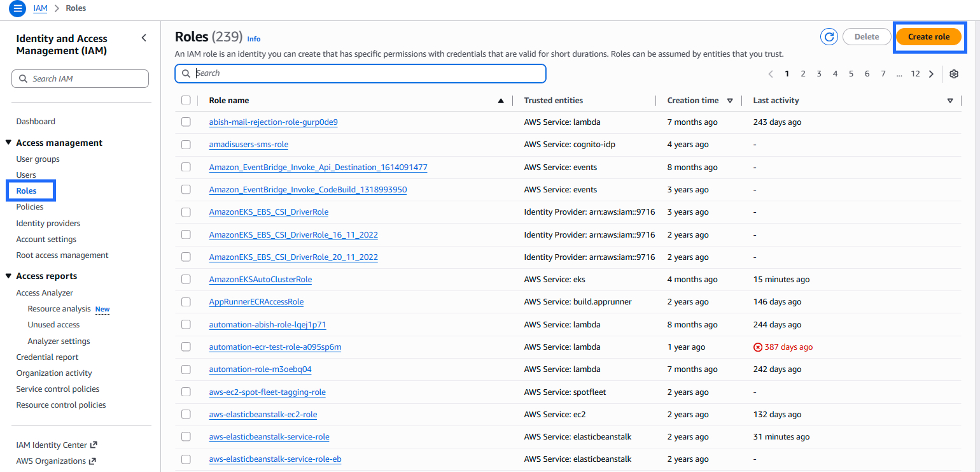Navigate to Policies in sidebar
980x472 pixels.
pyautogui.click(x=30, y=206)
